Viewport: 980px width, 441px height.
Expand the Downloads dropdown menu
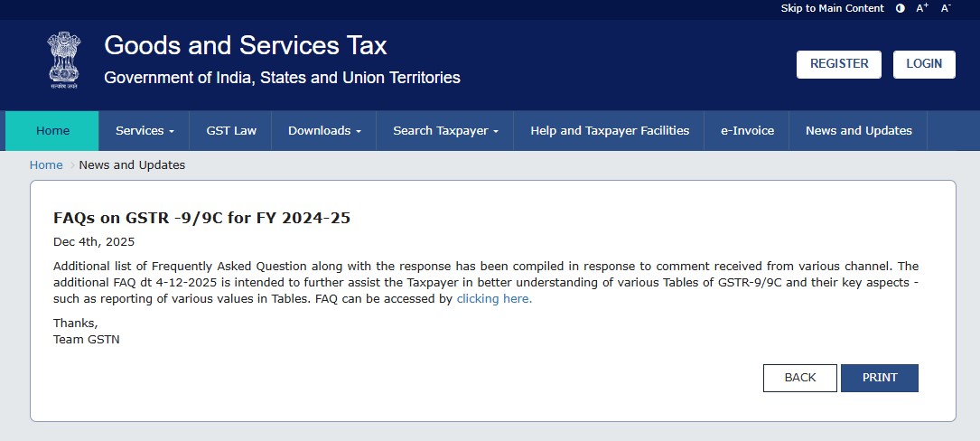[324, 131]
